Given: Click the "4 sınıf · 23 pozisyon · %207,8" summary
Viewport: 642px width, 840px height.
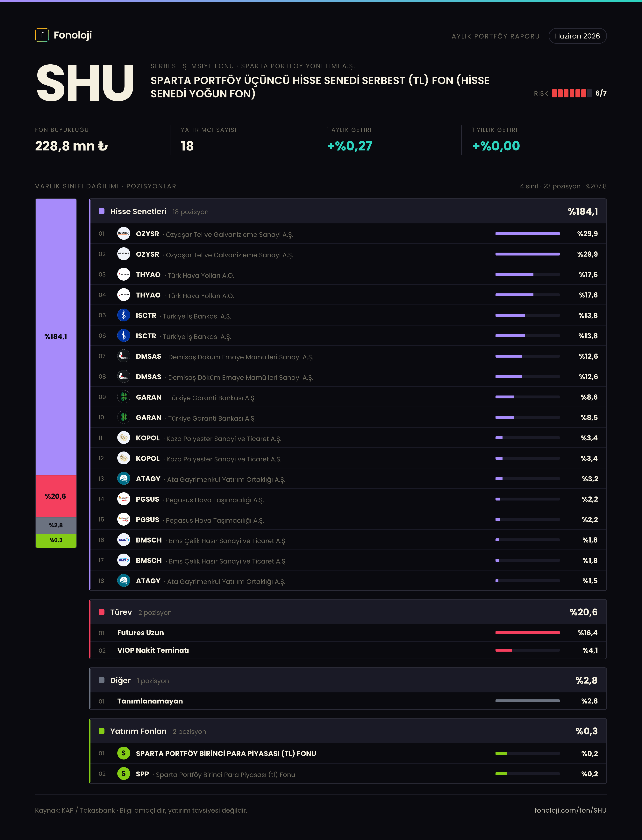Looking at the screenshot, I should [x=563, y=186].
